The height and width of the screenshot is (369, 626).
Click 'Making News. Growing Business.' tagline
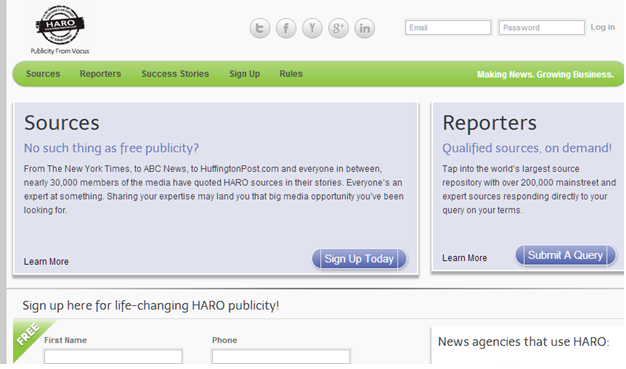click(545, 74)
